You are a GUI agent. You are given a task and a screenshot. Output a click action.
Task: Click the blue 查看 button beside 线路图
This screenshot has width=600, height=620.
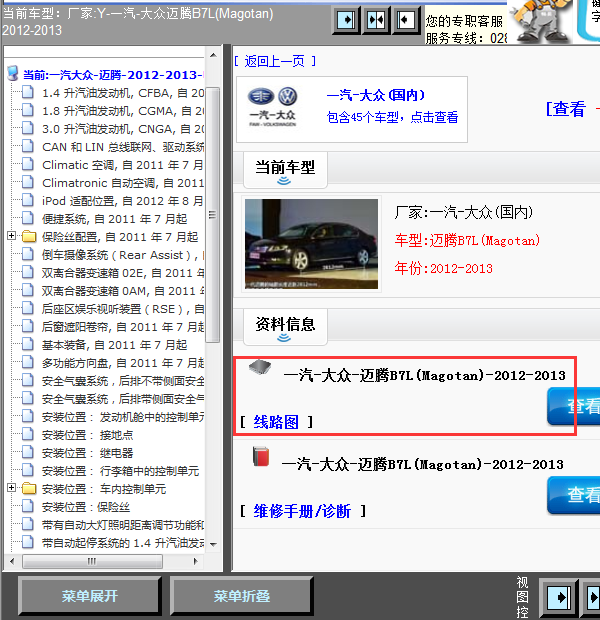[574, 406]
